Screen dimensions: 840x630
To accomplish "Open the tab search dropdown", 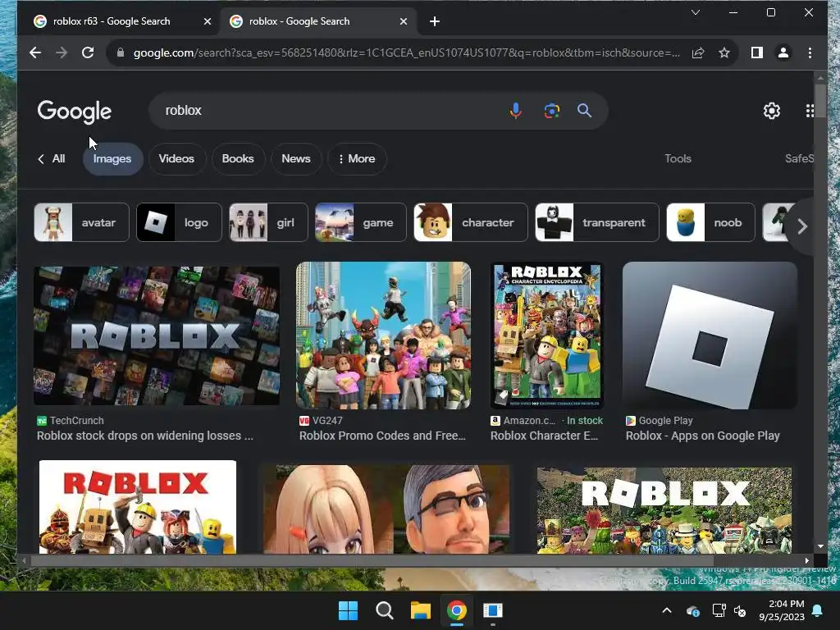I will [x=696, y=12].
